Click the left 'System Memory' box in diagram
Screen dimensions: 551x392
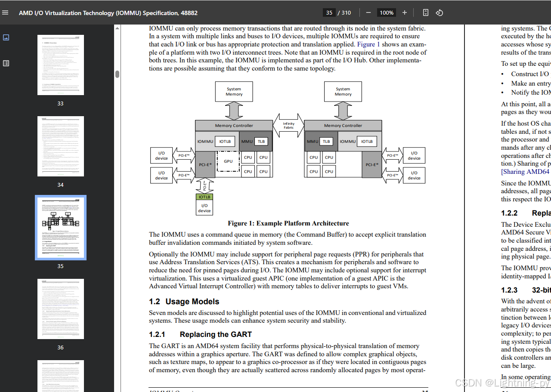(234, 92)
